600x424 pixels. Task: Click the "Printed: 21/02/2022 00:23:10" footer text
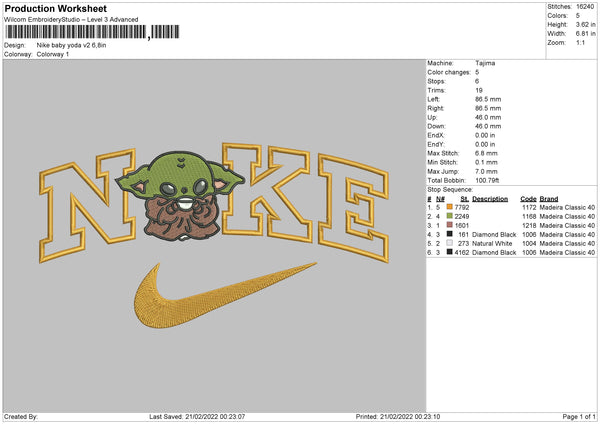click(398, 416)
